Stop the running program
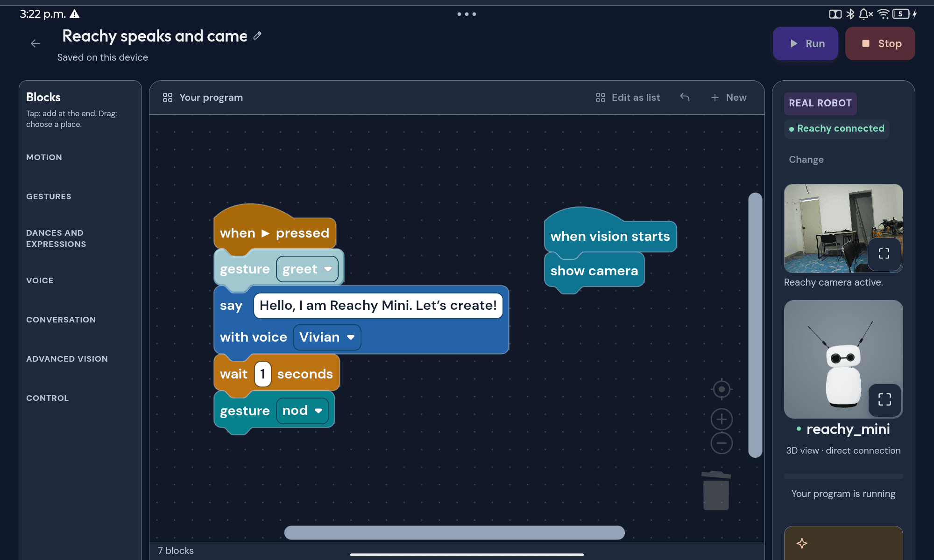 tap(880, 43)
